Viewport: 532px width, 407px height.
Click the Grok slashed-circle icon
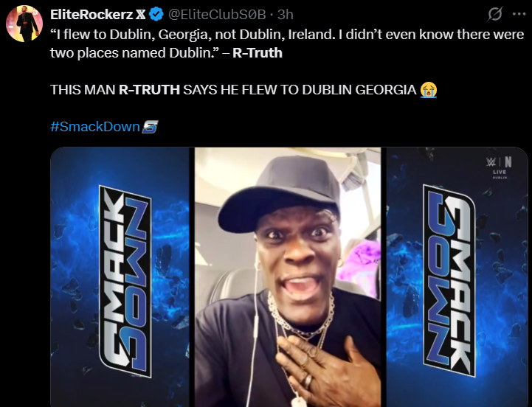click(x=495, y=14)
